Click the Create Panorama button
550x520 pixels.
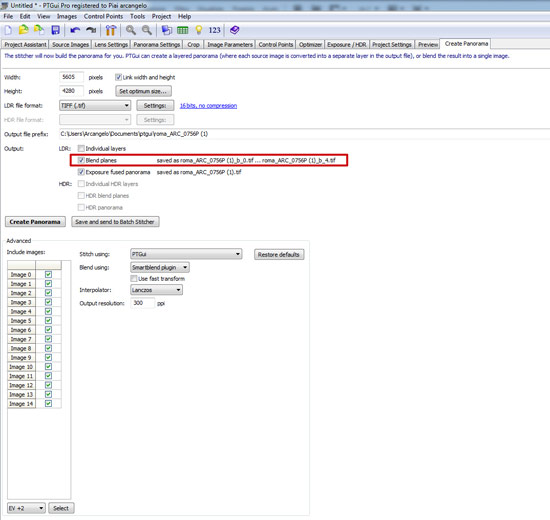[35, 222]
